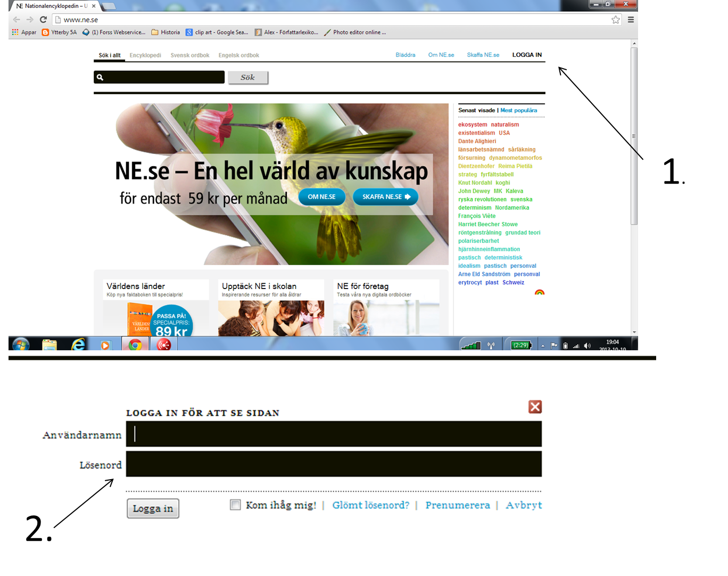This screenshot has width=728, height=576.
Task: Click the OM NE.SE banner button
Action: [322, 197]
